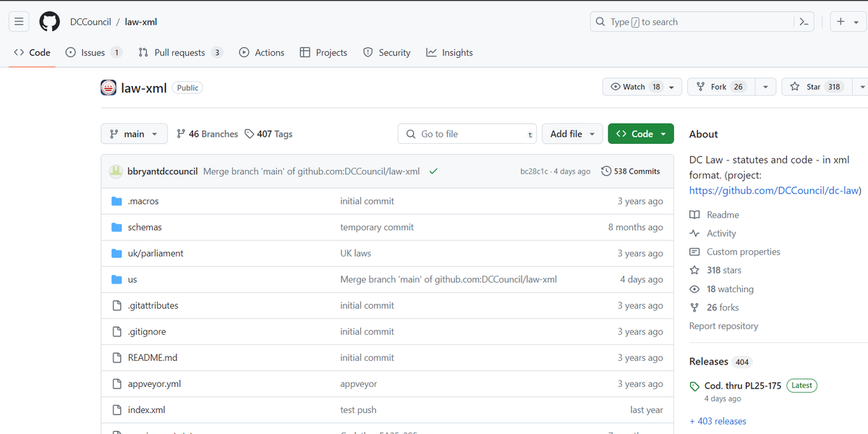The image size is (868, 434).
Task: Open the Actions tab
Action: (x=261, y=52)
